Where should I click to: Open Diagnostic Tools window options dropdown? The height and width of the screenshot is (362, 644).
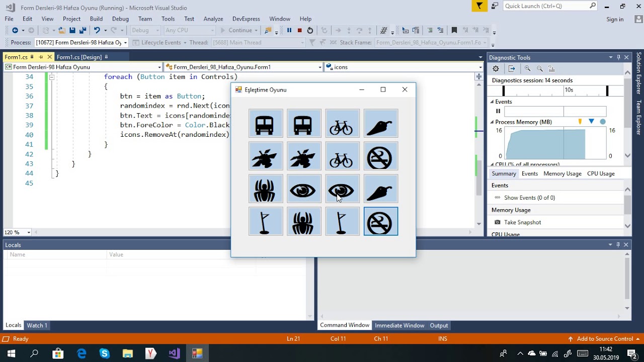610,57
